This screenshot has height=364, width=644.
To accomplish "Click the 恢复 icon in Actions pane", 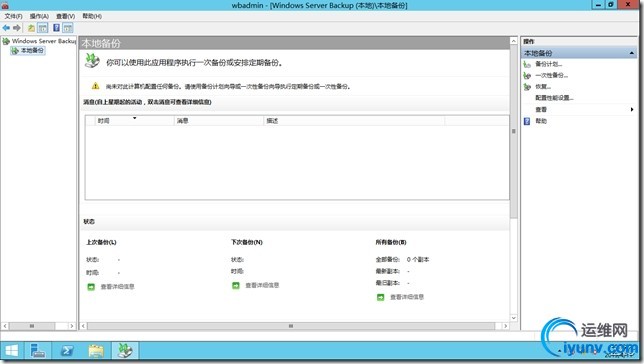I will (x=527, y=87).
